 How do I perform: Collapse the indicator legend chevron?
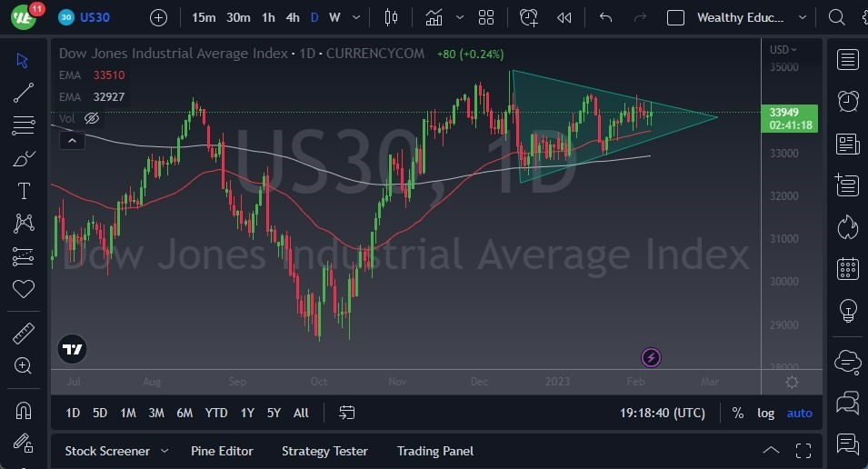72,141
